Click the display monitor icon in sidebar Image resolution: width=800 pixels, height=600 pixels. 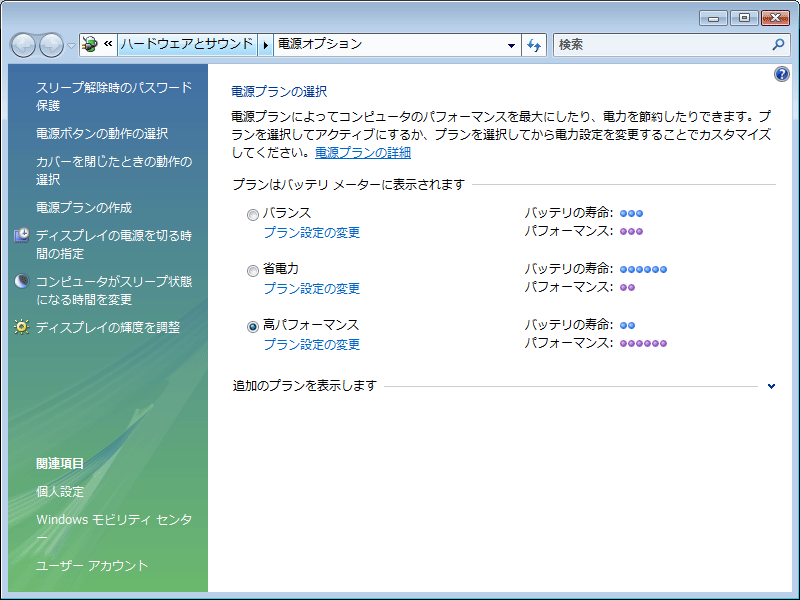click(21, 235)
